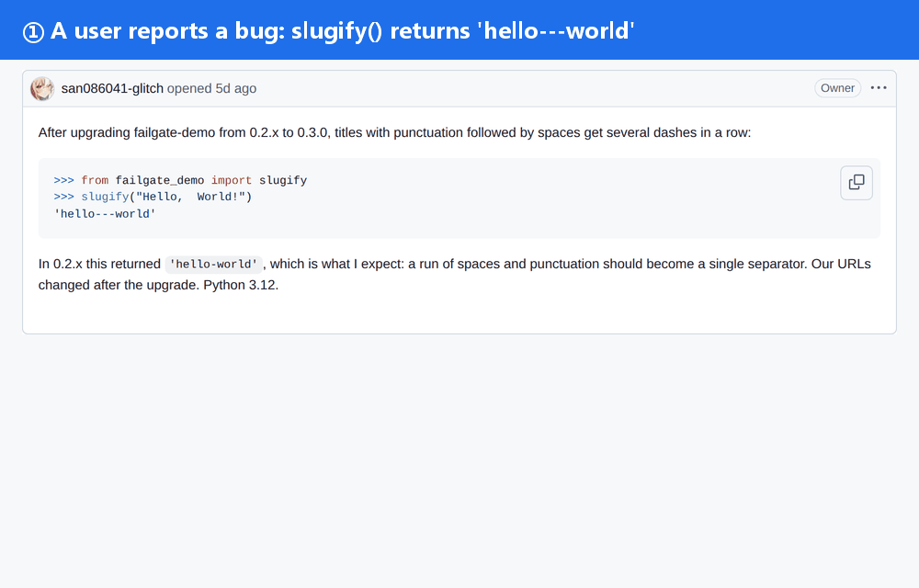Copy the code block to clipboard
The height and width of the screenshot is (588, 919).
pos(857,183)
